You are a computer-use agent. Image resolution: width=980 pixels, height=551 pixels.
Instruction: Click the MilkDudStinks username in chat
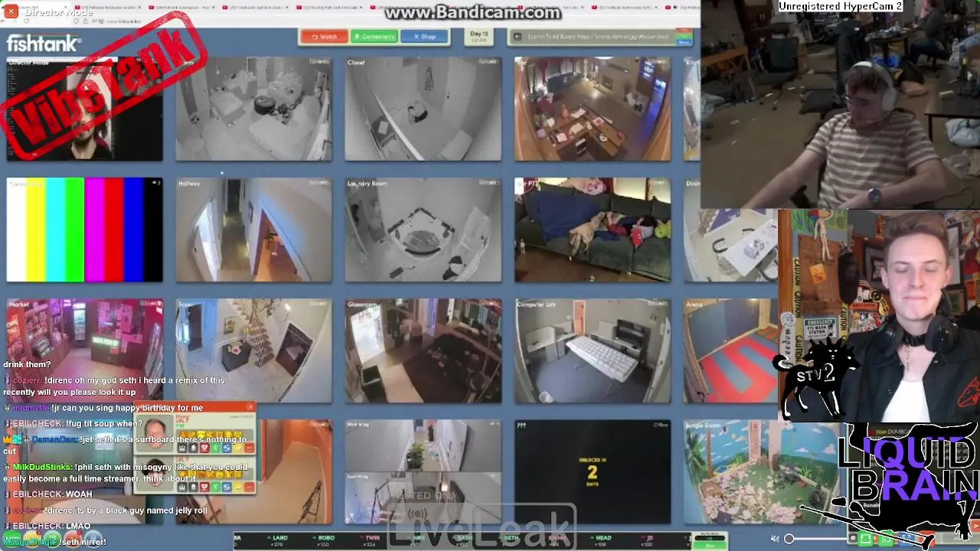(42, 467)
